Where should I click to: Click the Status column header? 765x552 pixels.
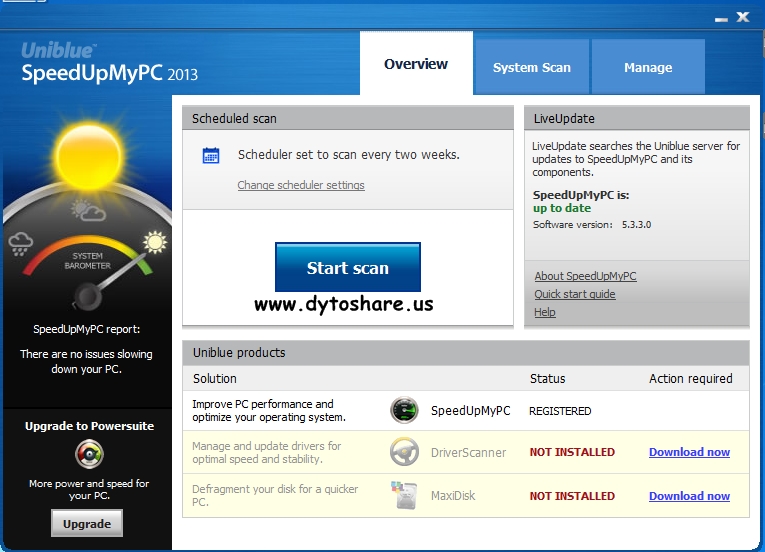[x=547, y=378]
